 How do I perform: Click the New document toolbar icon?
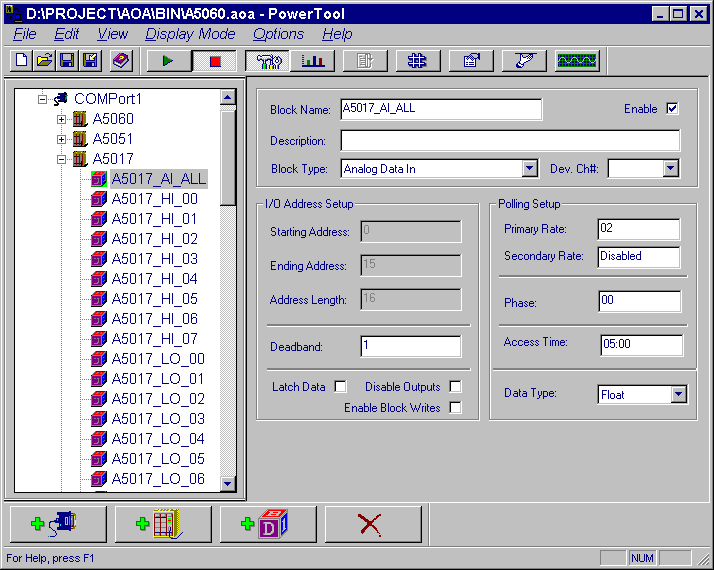coord(22,61)
